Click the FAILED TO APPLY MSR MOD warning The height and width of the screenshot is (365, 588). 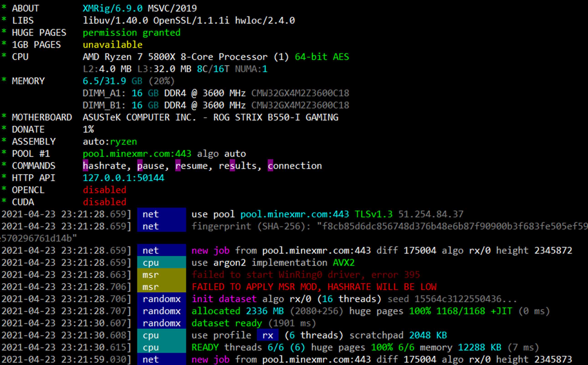click(314, 287)
